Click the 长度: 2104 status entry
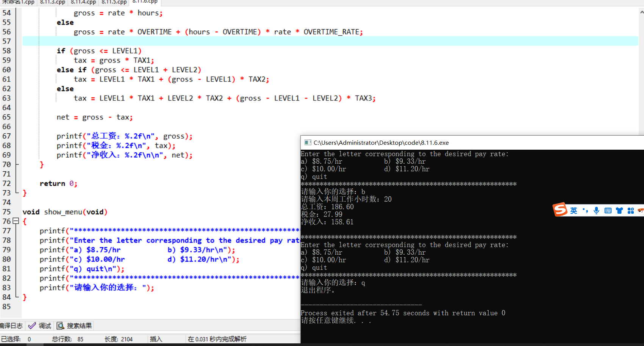644x346 pixels. (119, 339)
